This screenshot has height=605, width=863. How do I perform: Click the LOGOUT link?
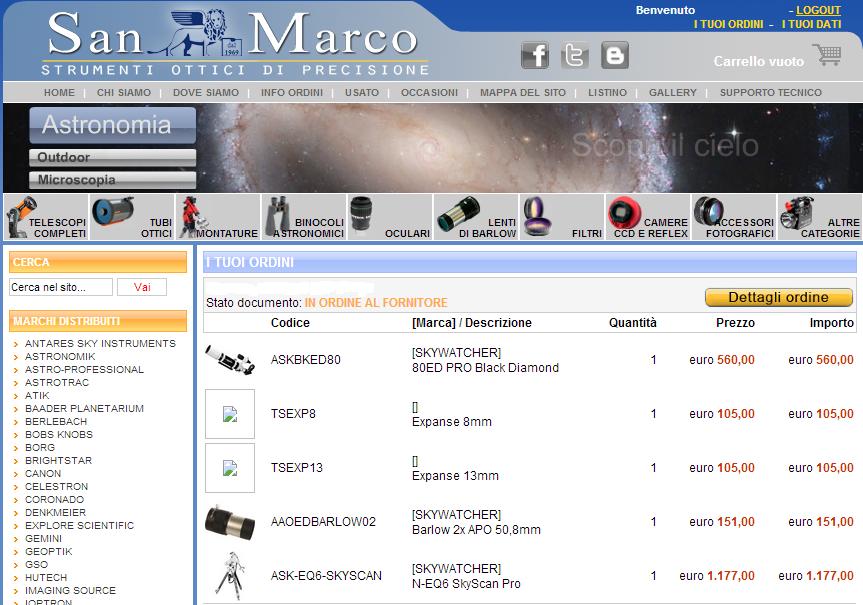click(818, 10)
